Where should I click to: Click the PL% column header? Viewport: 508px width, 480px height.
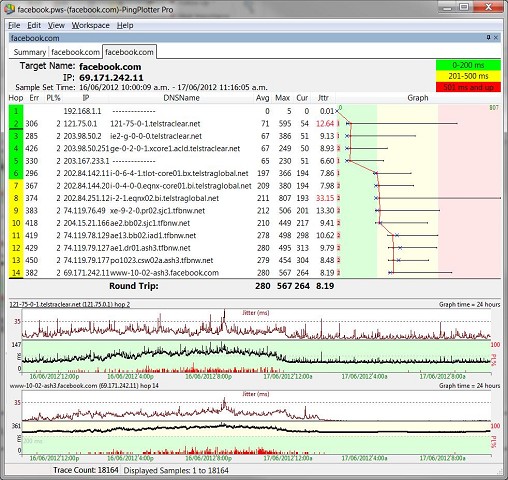tap(53, 98)
